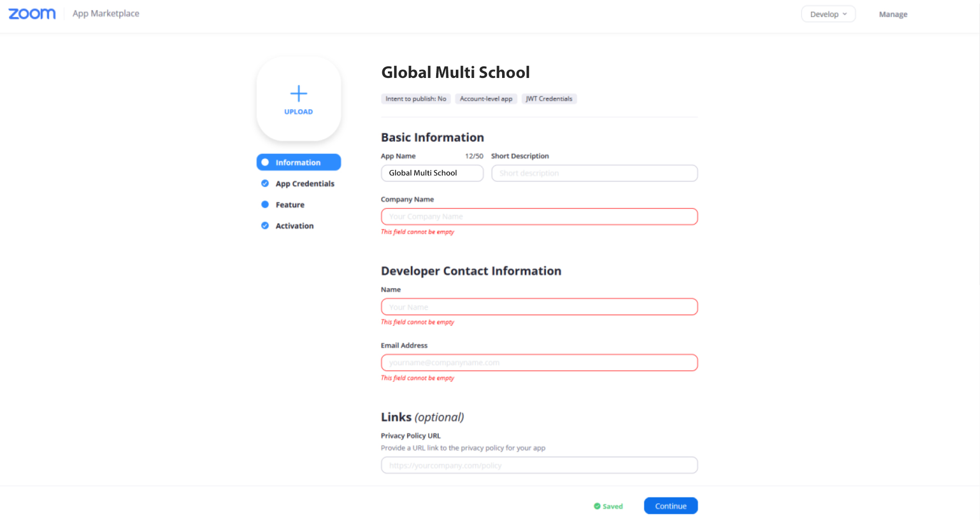
Task: Click the Saved status text
Action: click(613, 506)
